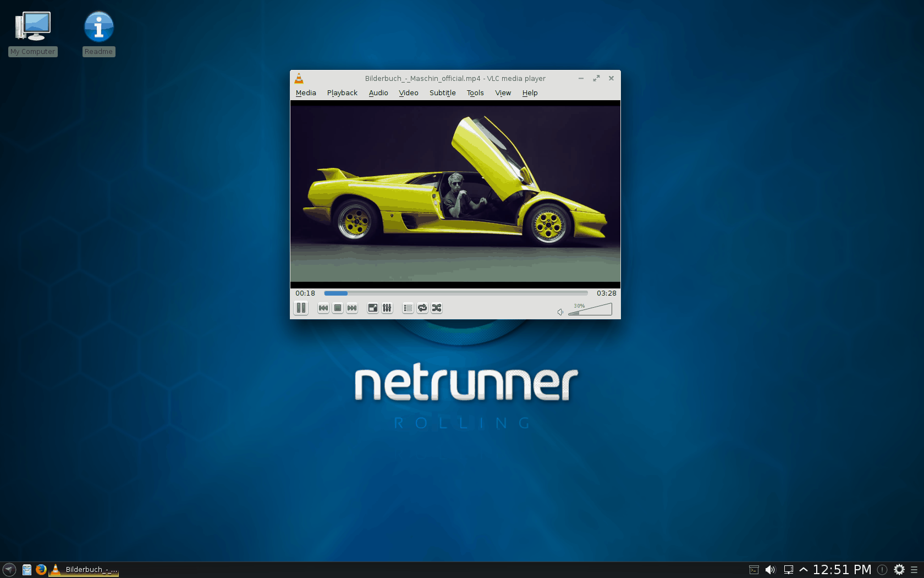Toggle fullscreen video mode
The image size is (924, 578).
373,308
